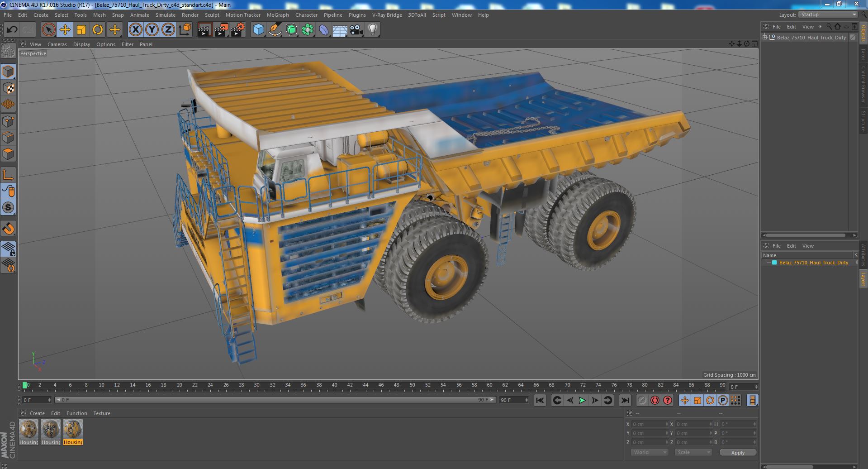Image resolution: width=868 pixels, height=469 pixels.
Task: Select the Live Selection tool
Action: tap(48, 30)
